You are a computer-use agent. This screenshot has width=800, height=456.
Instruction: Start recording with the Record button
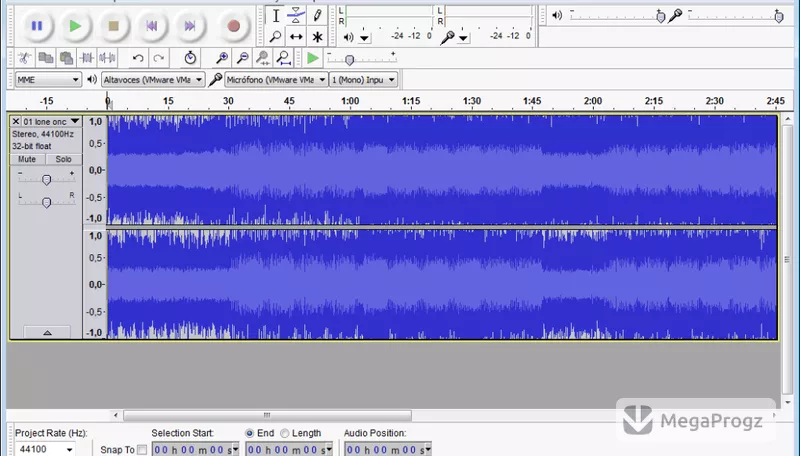[234, 26]
